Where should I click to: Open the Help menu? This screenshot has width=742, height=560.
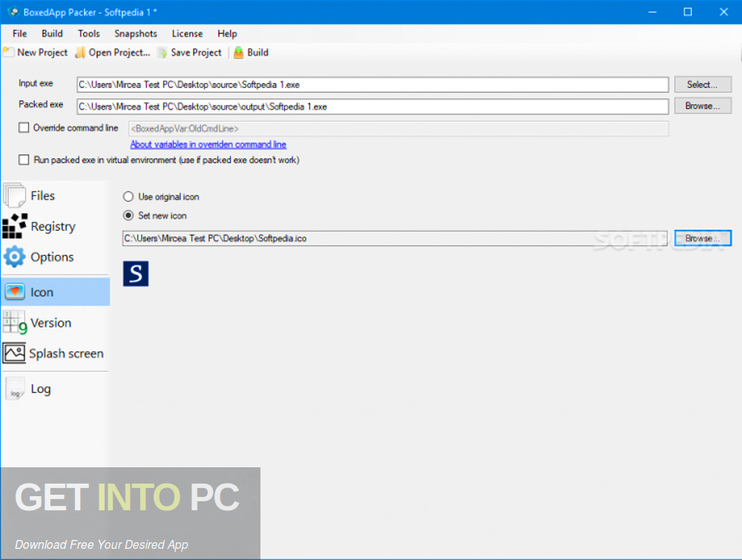(x=227, y=33)
